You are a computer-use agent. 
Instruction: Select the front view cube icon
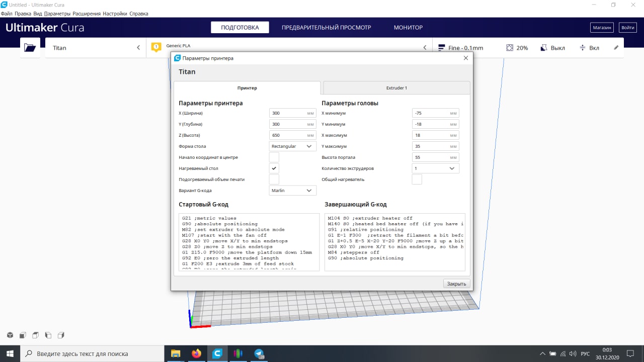(23, 335)
